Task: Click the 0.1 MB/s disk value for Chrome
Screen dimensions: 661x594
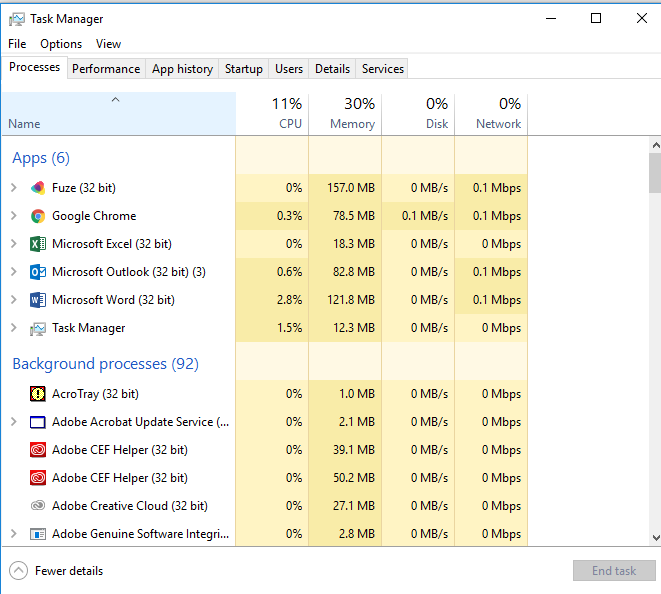Action: [425, 216]
